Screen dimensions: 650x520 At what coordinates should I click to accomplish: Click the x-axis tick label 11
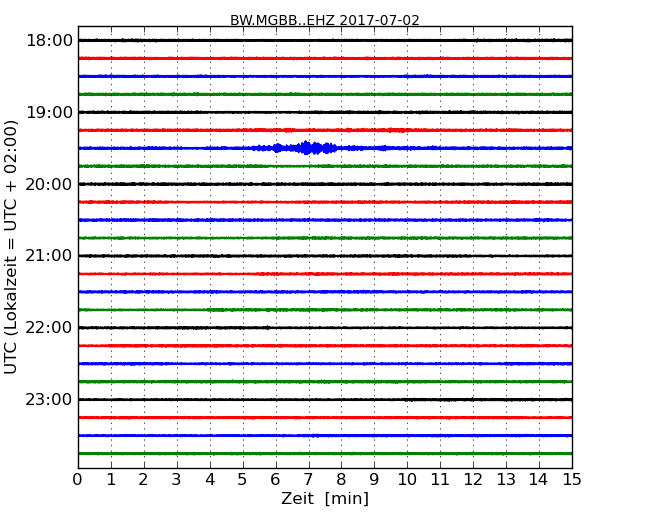pos(440,480)
